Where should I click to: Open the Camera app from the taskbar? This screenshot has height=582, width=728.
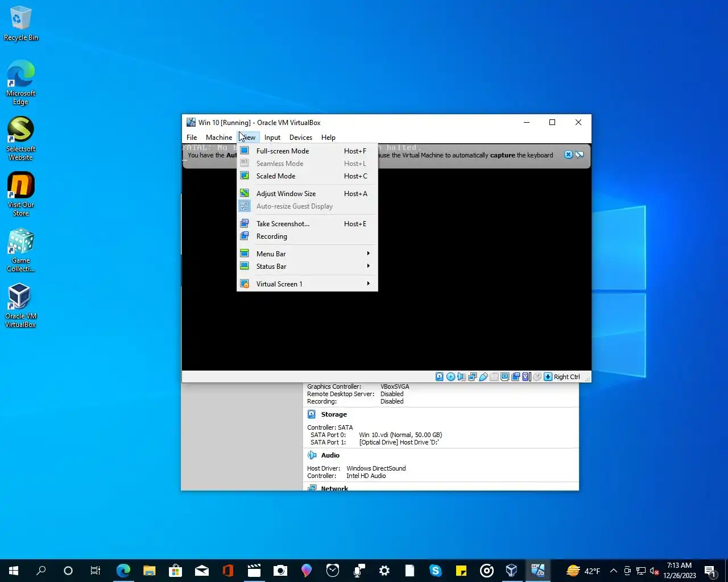[280, 571]
